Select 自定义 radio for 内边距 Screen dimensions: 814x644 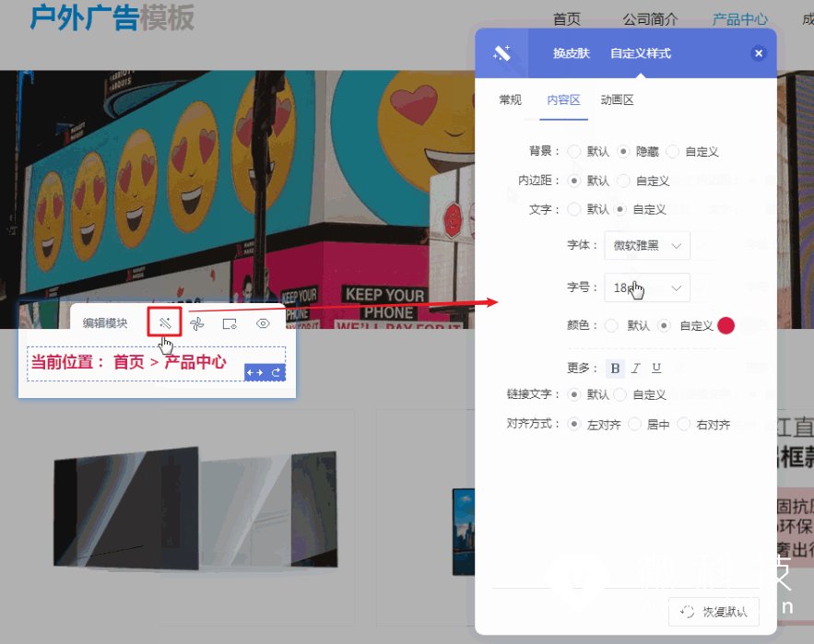pos(624,181)
